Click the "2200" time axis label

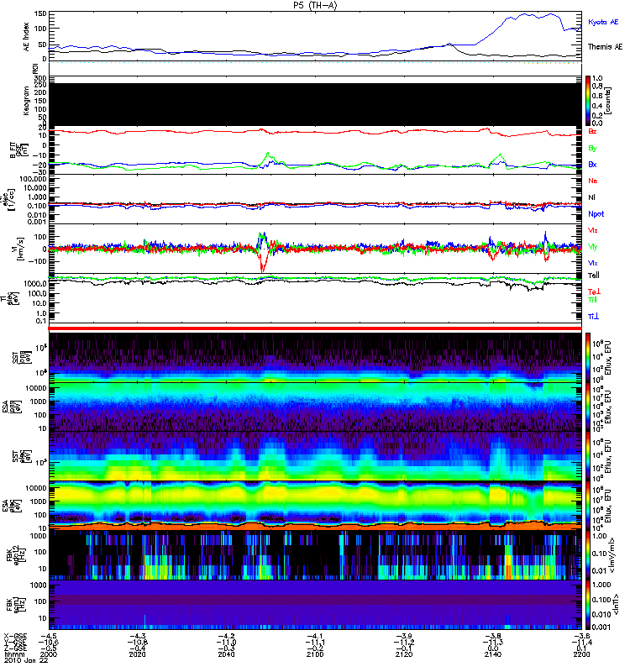[x=581, y=654]
